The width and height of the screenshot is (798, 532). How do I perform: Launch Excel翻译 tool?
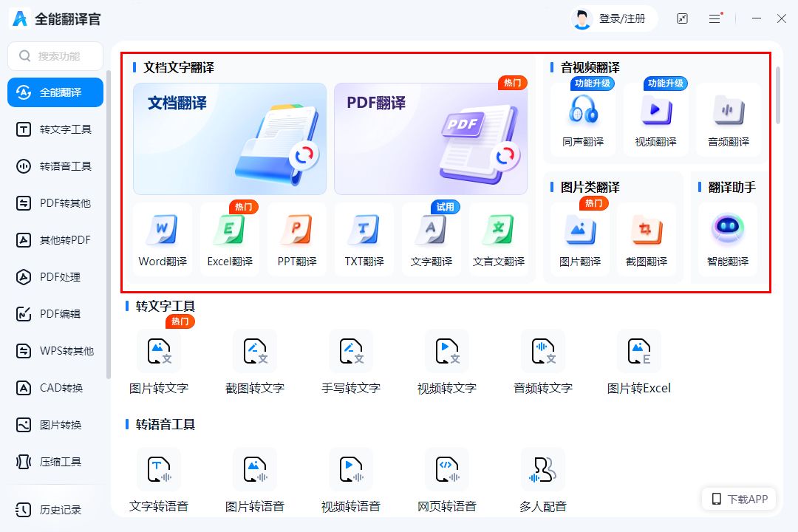pyautogui.click(x=230, y=239)
